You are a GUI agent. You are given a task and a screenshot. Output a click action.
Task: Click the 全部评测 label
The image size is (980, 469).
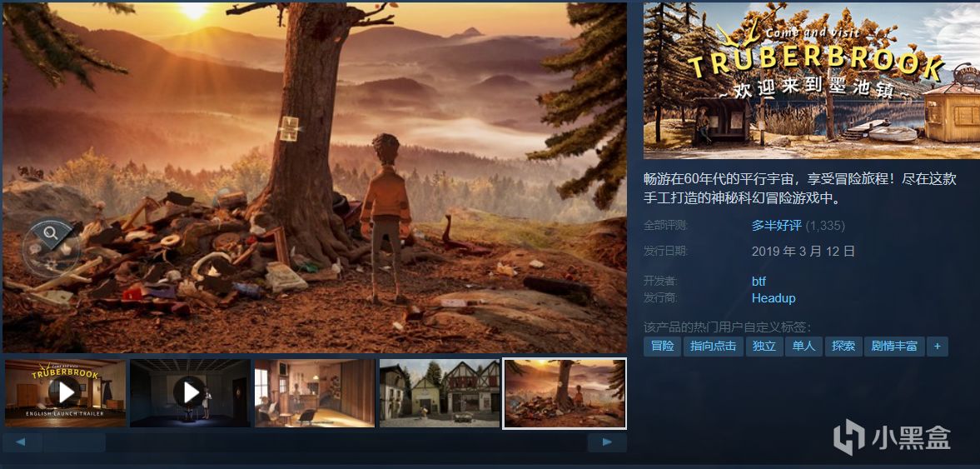(665, 225)
